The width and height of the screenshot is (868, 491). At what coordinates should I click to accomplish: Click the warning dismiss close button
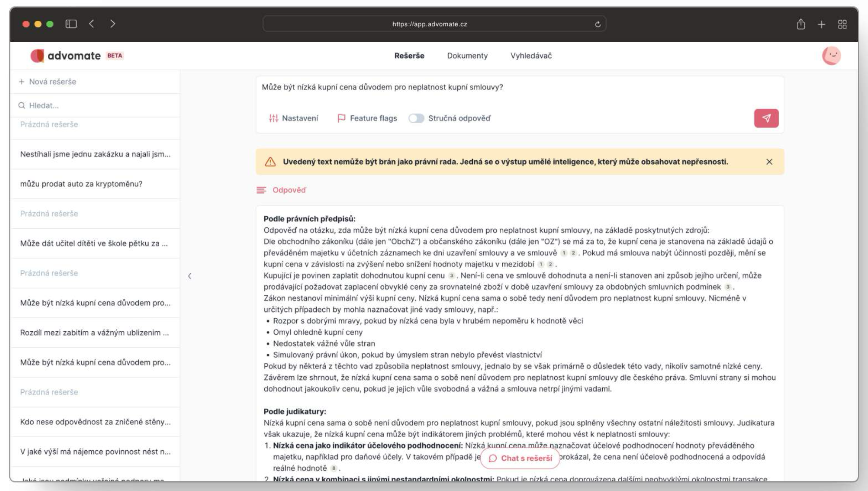(770, 162)
